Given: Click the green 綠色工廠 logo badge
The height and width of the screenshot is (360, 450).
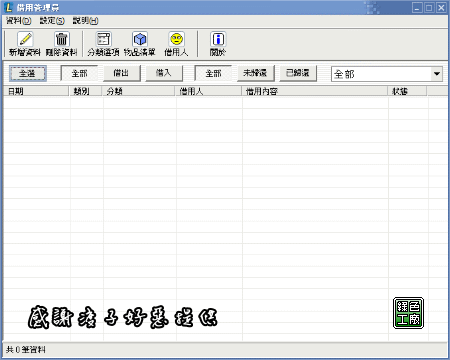Looking at the screenshot, I should click(408, 313).
